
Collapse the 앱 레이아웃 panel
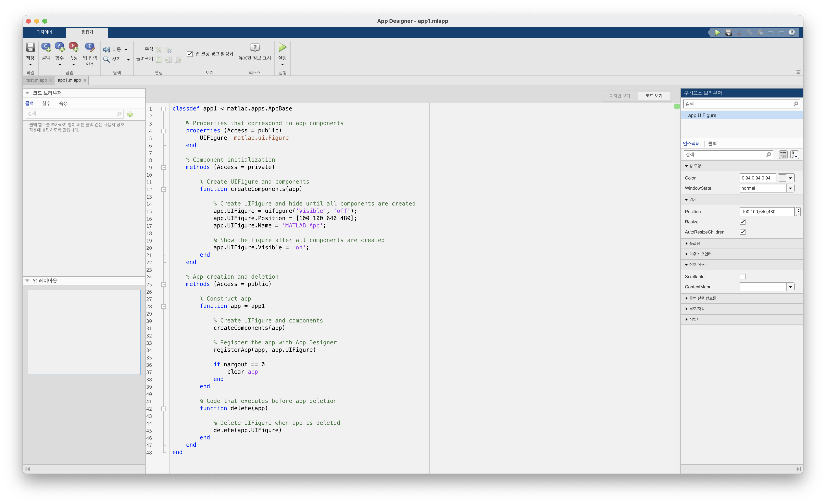pos(27,281)
